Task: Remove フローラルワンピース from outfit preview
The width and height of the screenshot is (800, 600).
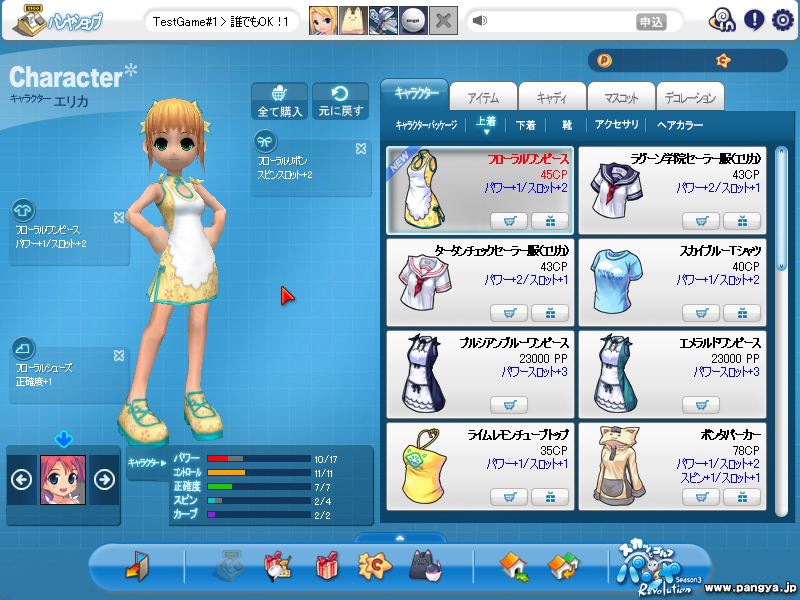Action: [x=119, y=217]
